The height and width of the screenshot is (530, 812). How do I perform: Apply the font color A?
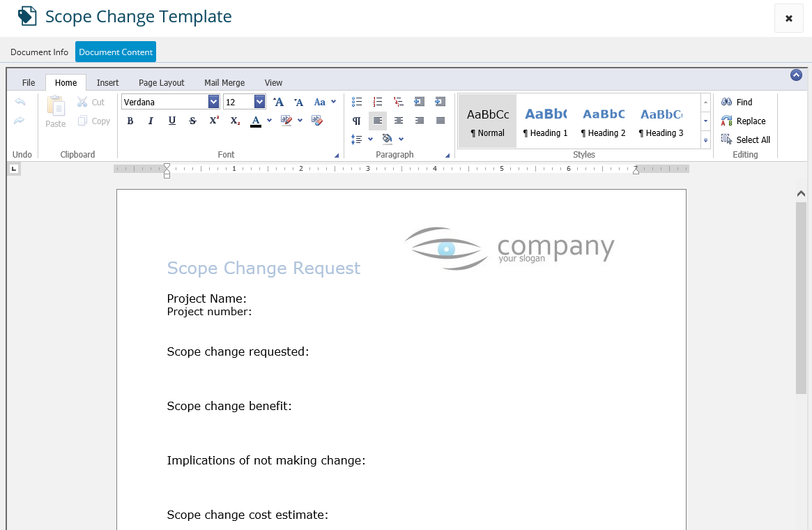pyautogui.click(x=256, y=121)
